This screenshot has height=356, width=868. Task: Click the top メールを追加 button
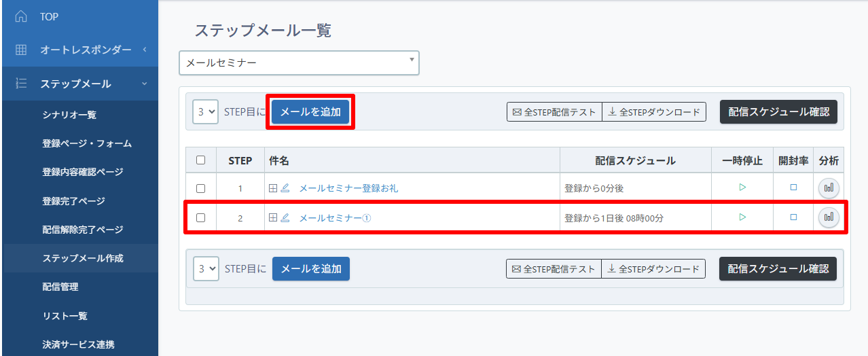(x=310, y=112)
